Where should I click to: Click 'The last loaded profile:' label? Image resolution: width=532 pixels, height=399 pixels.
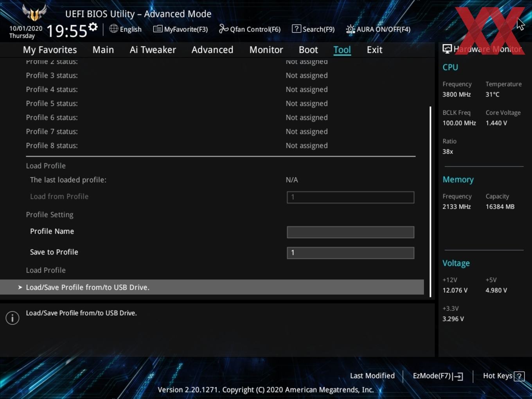pyautogui.click(x=68, y=180)
